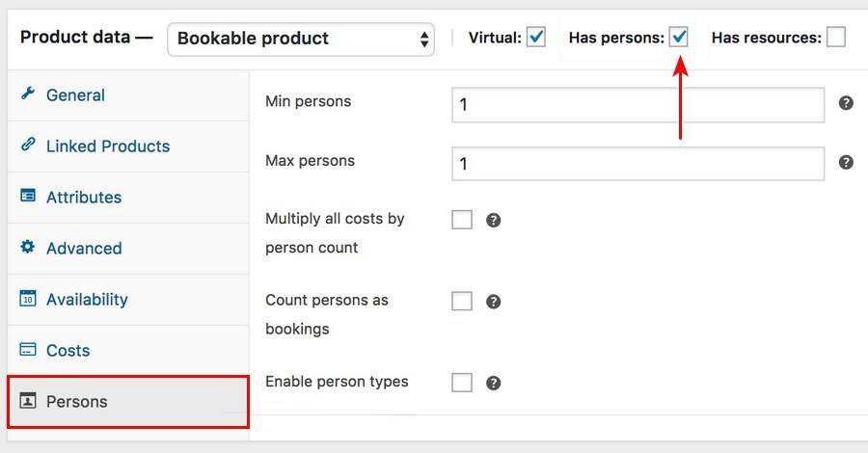Tick the Enable person types checkbox
This screenshot has height=453, width=868.
pos(462,383)
